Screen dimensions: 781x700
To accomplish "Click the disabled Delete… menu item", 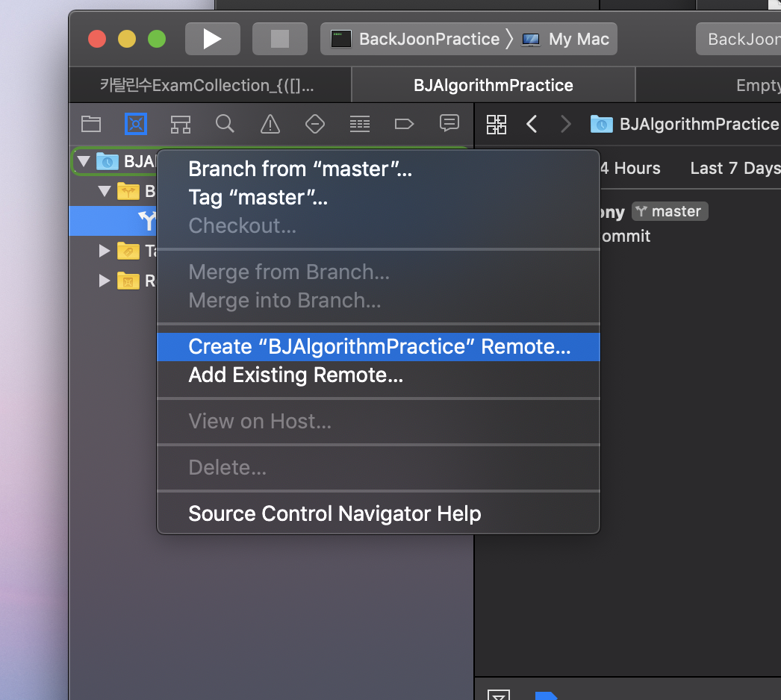I will [378, 467].
